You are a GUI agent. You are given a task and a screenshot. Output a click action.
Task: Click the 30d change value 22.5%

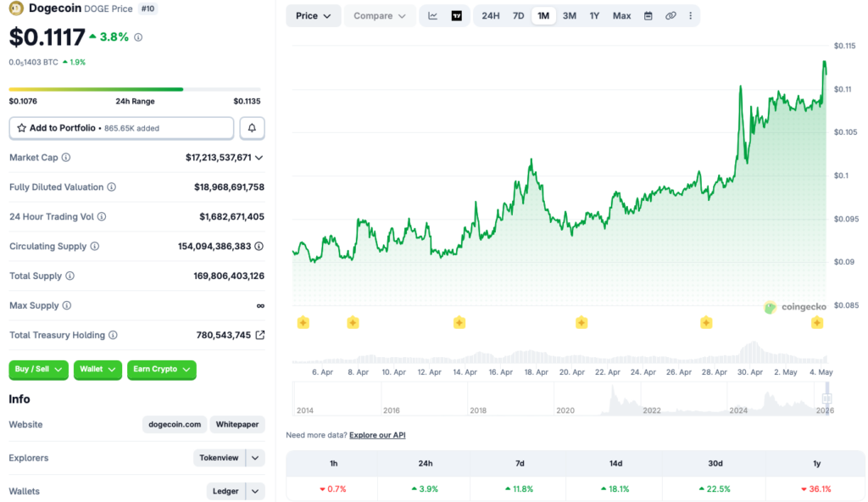[715, 489]
